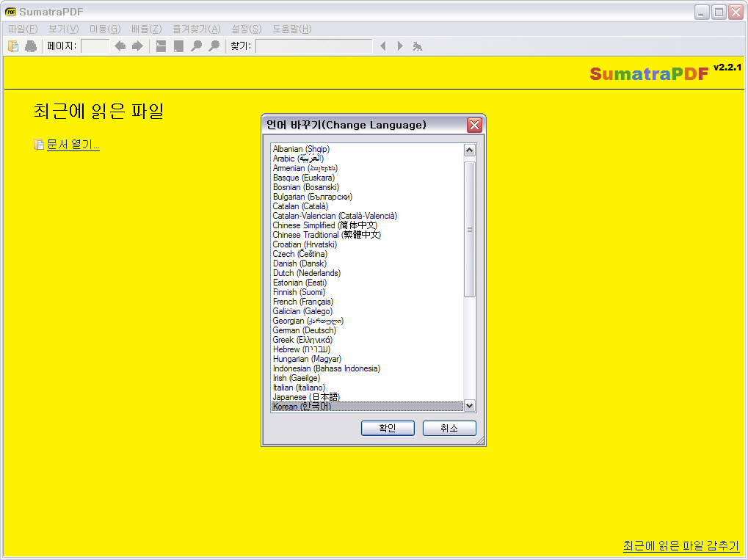Select Czech (Čeština)
748x560 pixels.
click(x=367, y=254)
